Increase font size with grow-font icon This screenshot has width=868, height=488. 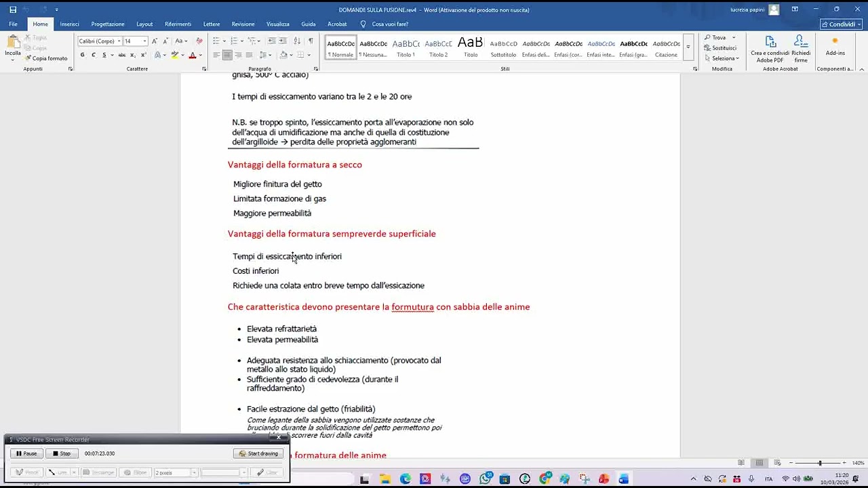[x=155, y=41]
